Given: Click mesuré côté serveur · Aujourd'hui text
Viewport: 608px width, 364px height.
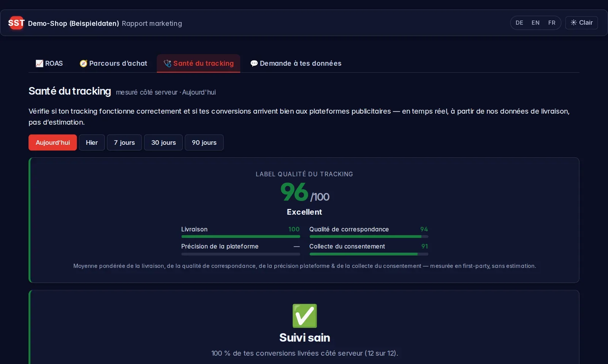Looking at the screenshot, I should 166,92.
